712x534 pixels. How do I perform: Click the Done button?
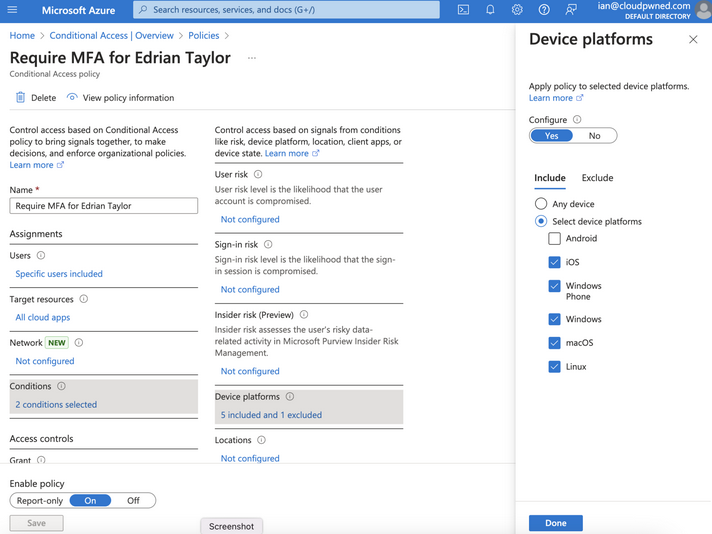(x=555, y=523)
